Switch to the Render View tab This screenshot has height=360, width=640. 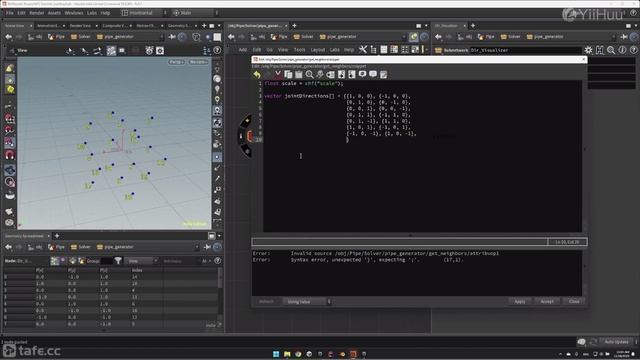(80, 26)
